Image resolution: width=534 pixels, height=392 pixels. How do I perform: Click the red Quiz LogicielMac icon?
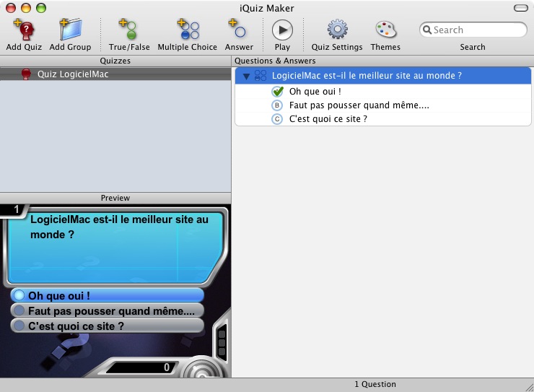[26, 74]
